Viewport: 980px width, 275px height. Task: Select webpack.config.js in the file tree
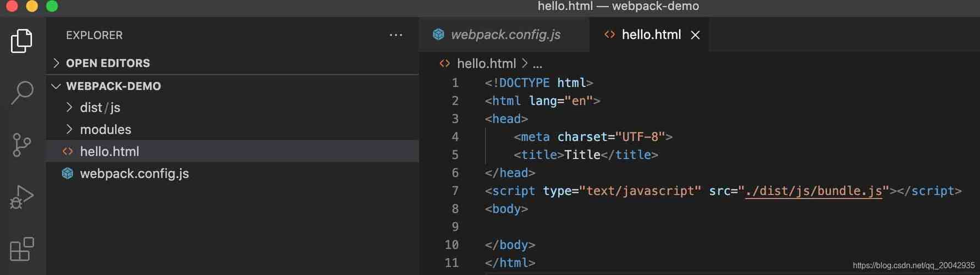pyautogui.click(x=134, y=174)
